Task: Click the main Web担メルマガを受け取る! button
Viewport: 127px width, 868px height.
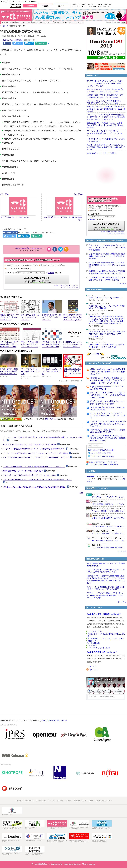Action: point(37,279)
